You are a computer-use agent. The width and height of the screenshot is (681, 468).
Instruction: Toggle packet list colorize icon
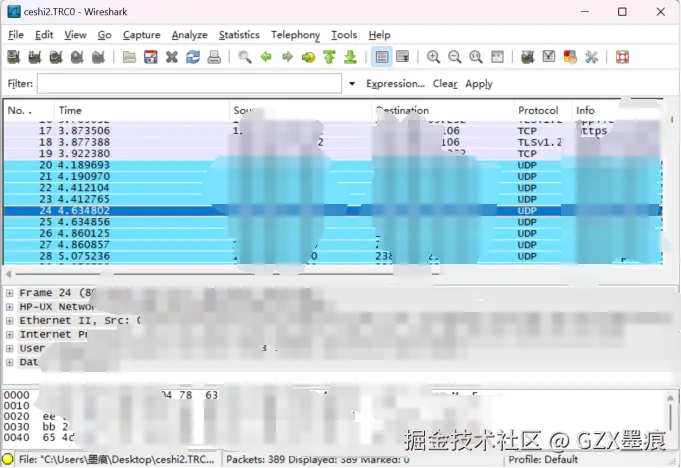click(382, 57)
